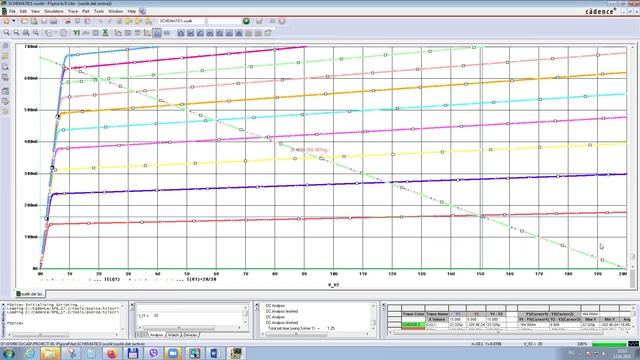The image size is (640, 360).
Task: Click the Cut scissors icon
Action: (68, 21)
